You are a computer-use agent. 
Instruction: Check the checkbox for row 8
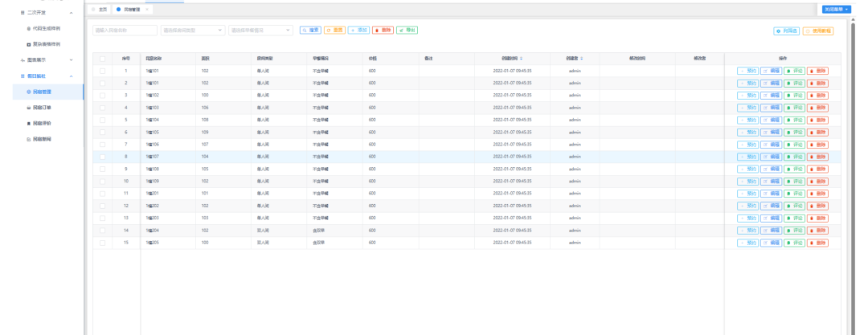tap(102, 157)
